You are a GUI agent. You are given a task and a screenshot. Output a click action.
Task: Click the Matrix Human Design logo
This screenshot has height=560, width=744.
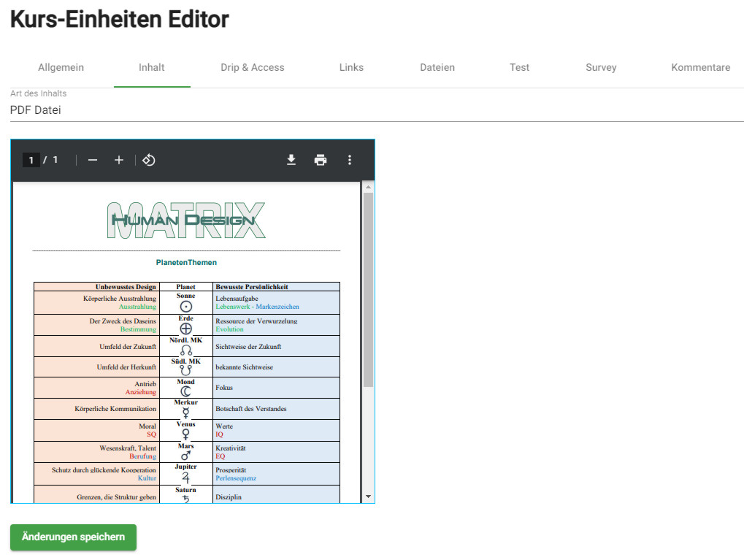[x=186, y=220]
